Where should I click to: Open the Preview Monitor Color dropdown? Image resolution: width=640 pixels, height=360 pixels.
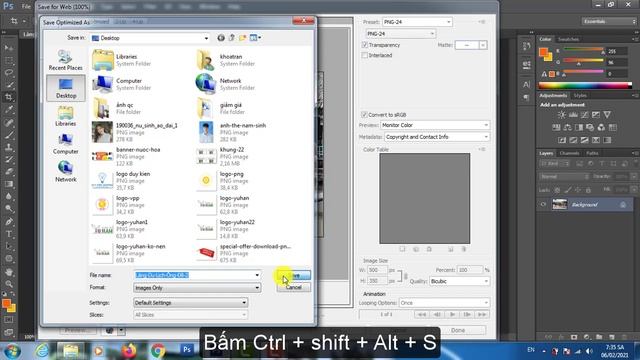[435, 125]
